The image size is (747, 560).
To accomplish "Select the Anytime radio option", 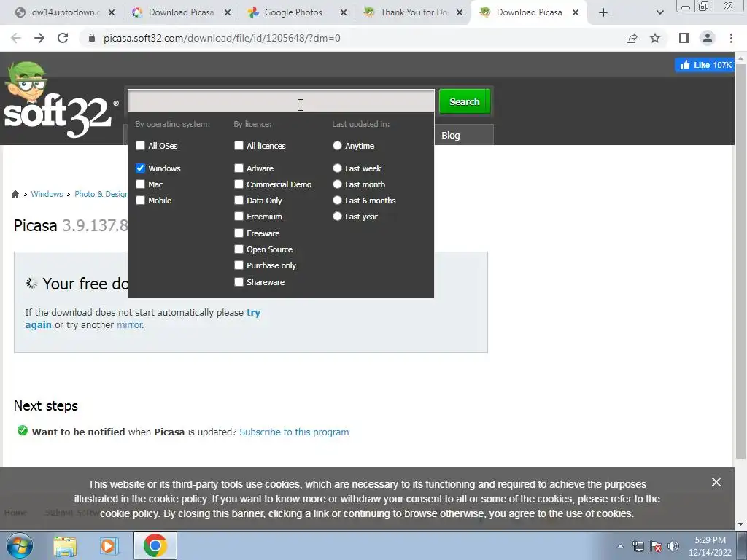I will [x=337, y=146].
